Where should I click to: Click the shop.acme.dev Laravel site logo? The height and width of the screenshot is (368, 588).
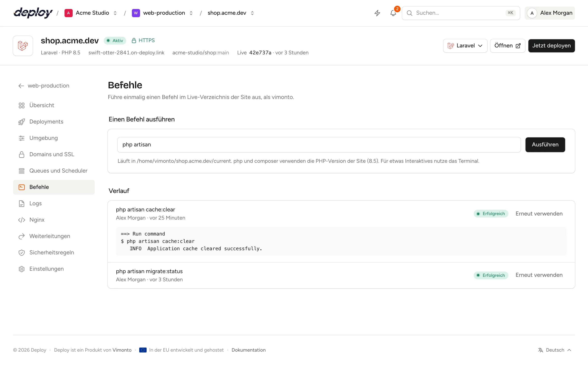coord(23,46)
